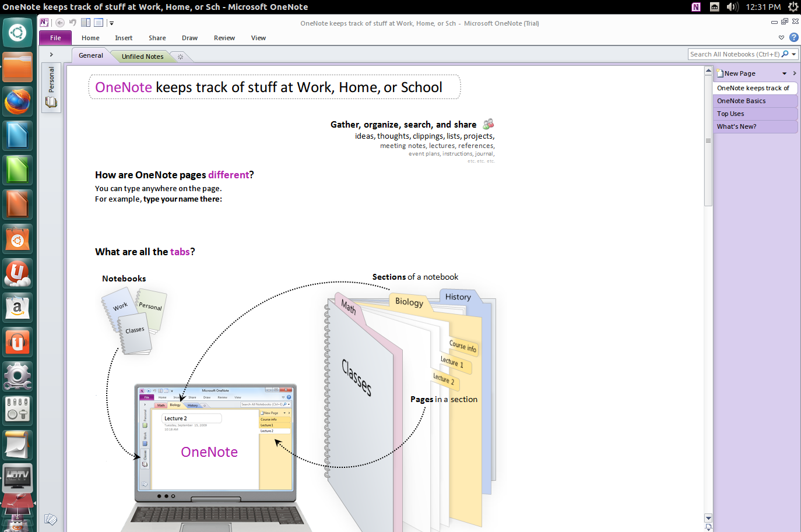Open System Settings from the launcher
The height and width of the screenshot is (532, 801).
[x=17, y=376]
